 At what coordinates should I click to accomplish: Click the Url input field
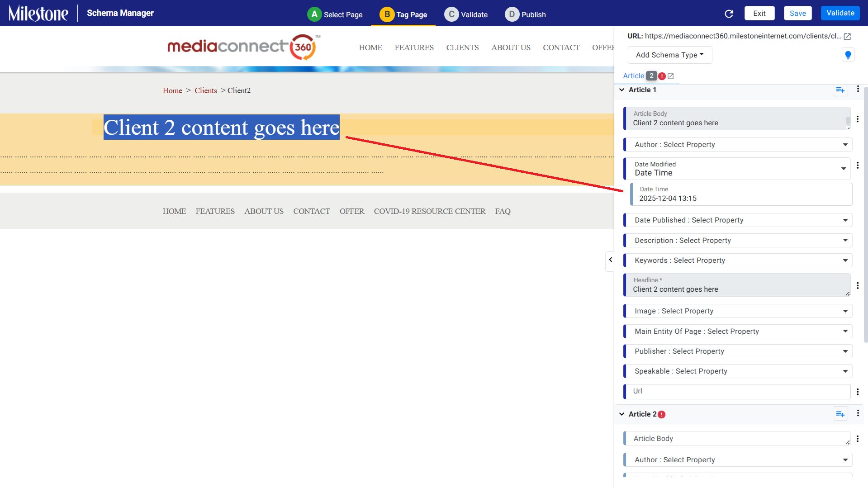point(737,392)
